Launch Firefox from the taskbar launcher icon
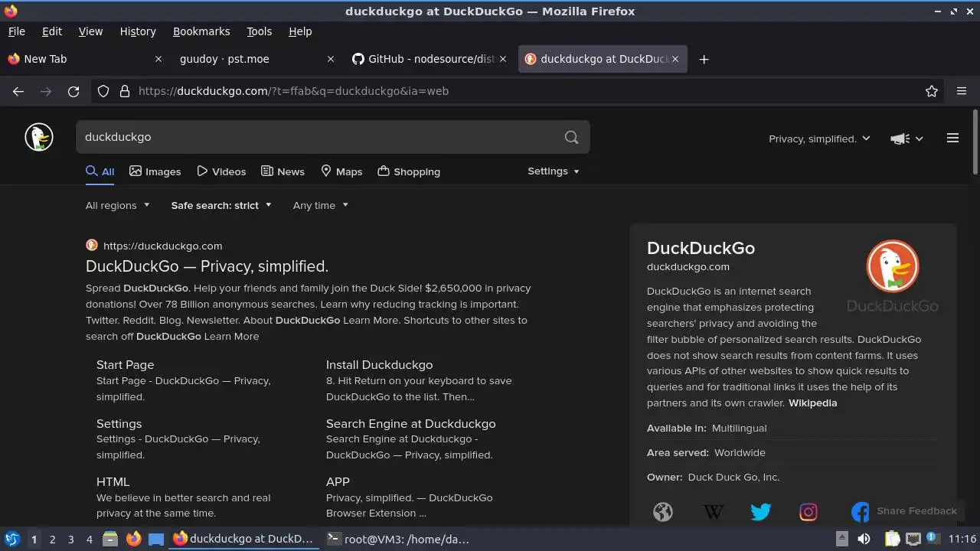The image size is (980, 551). (x=133, y=539)
